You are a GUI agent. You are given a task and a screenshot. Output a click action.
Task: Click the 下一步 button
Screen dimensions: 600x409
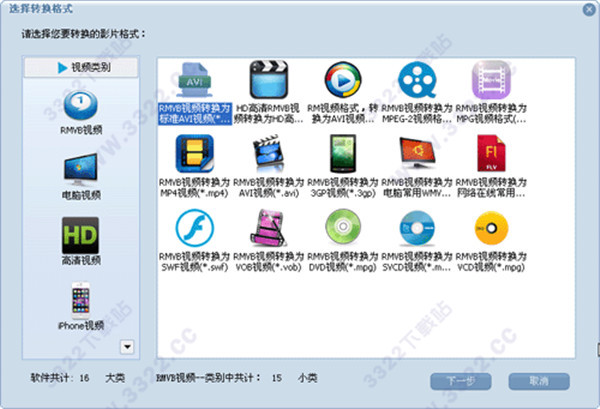tap(461, 381)
